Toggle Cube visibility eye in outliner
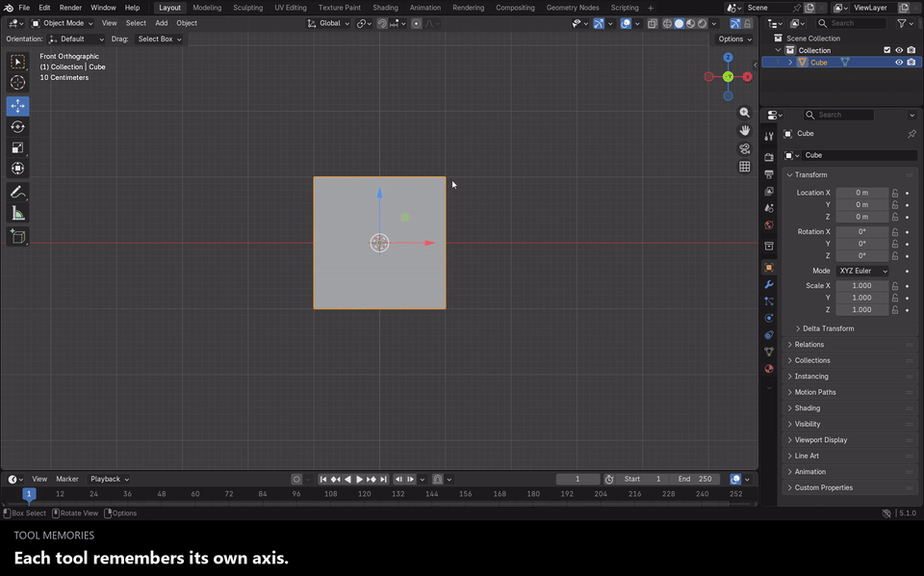Screen dimensions: 924x576 pyautogui.click(x=899, y=63)
